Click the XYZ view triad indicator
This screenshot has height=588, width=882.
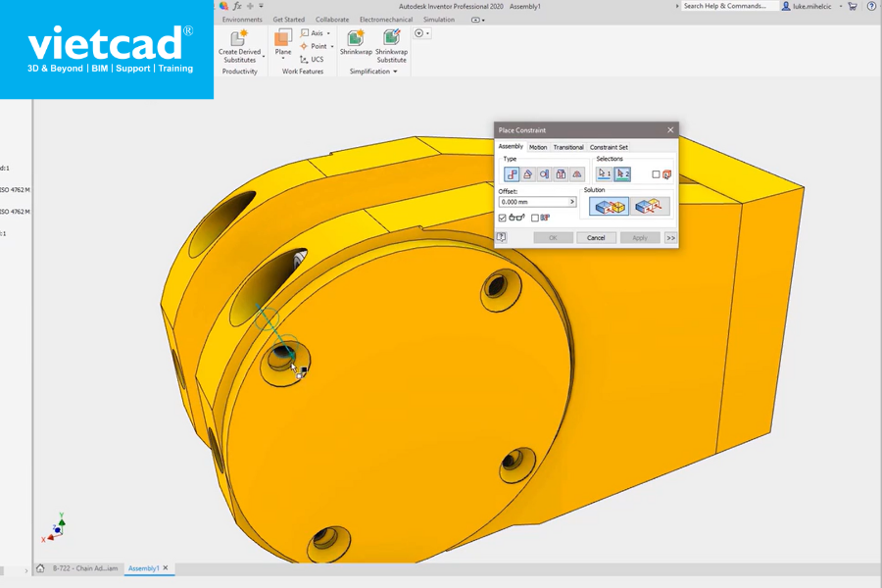(x=54, y=528)
